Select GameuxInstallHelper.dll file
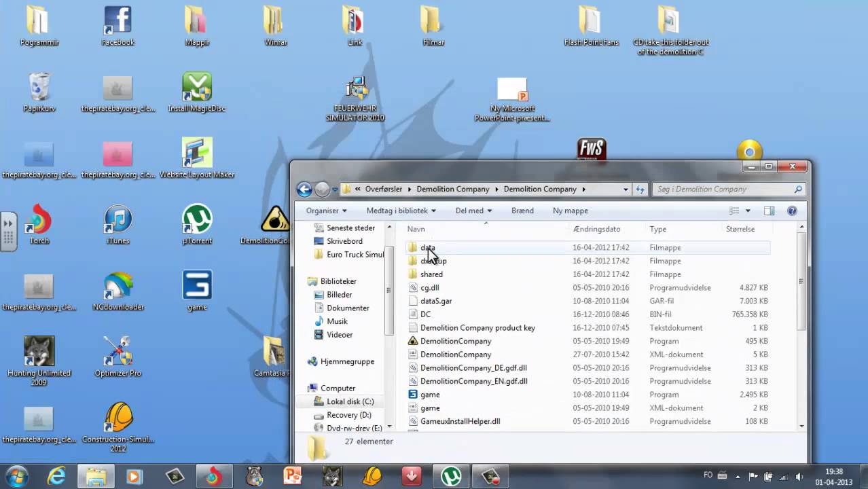The image size is (868, 489). (x=454, y=421)
